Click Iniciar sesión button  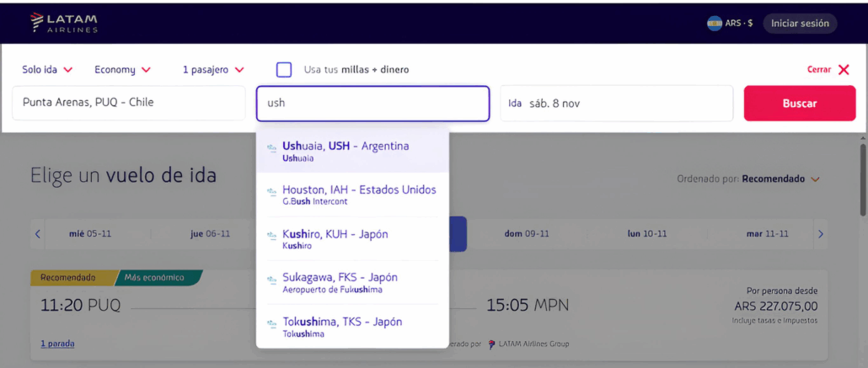coord(800,24)
